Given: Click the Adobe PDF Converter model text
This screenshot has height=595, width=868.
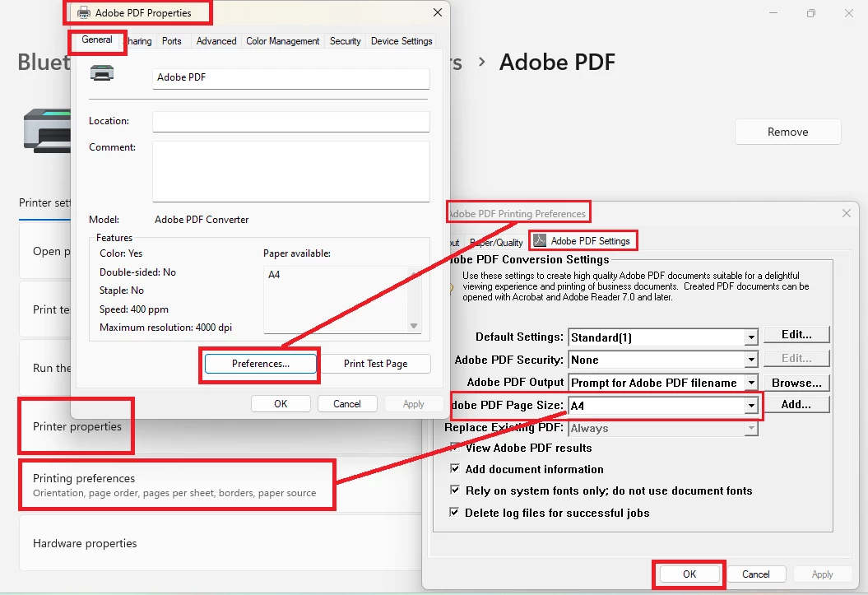Looking at the screenshot, I should coord(202,220).
